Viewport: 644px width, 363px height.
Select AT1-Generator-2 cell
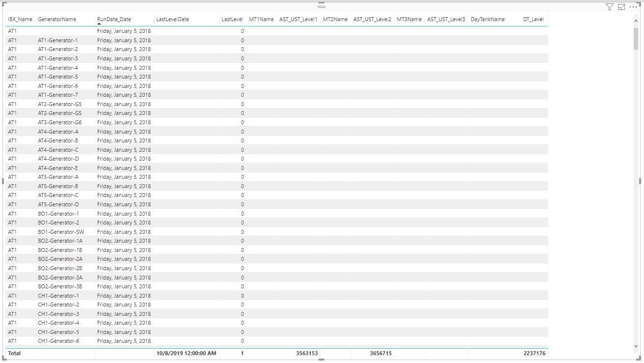(x=58, y=49)
